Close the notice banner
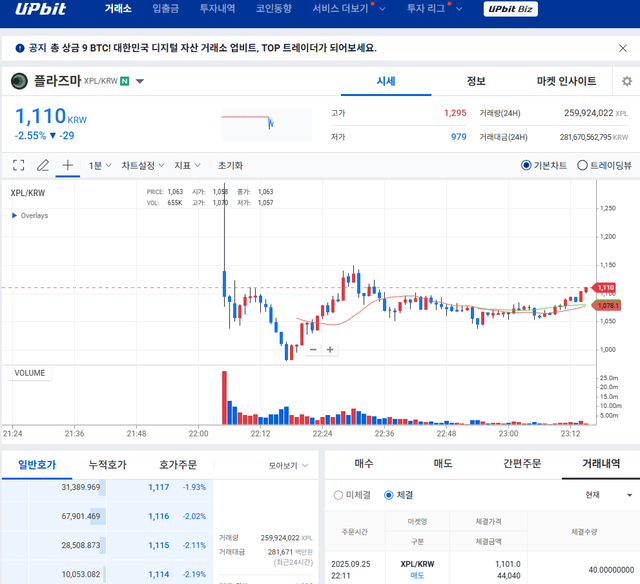Image resolution: width=640 pixels, height=584 pixels. (x=623, y=48)
